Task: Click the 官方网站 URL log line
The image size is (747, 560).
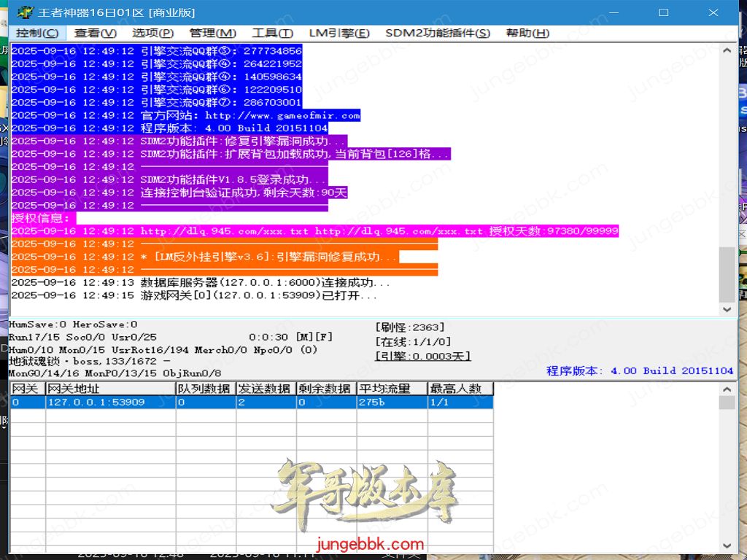Action: coord(250,115)
